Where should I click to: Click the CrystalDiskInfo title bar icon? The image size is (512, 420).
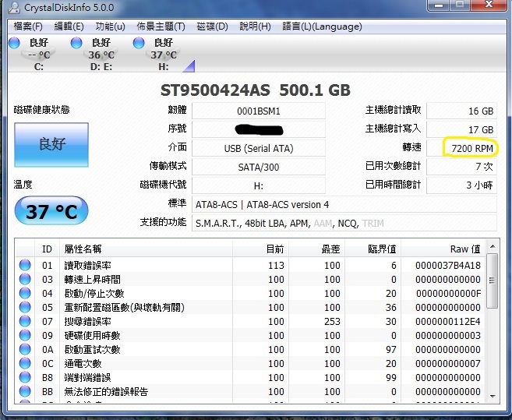pos(14,8)
